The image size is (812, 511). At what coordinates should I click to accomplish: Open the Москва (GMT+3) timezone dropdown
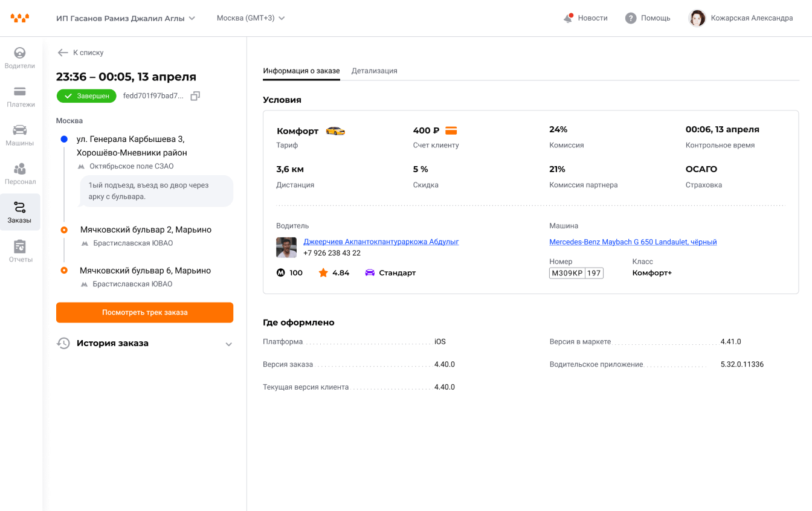point(251,18)
